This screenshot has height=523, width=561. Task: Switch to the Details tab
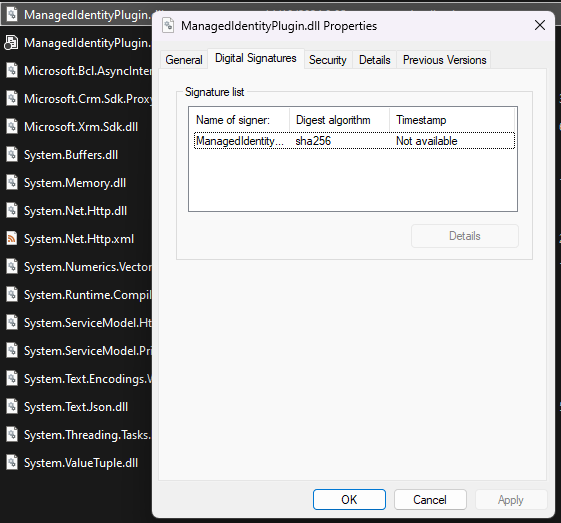pos(375,60)
